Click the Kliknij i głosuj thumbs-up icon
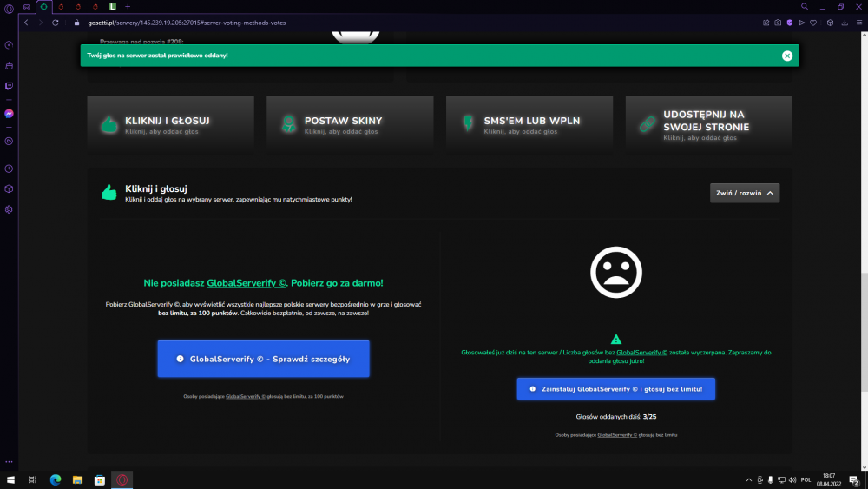 [x=109, y=193]
